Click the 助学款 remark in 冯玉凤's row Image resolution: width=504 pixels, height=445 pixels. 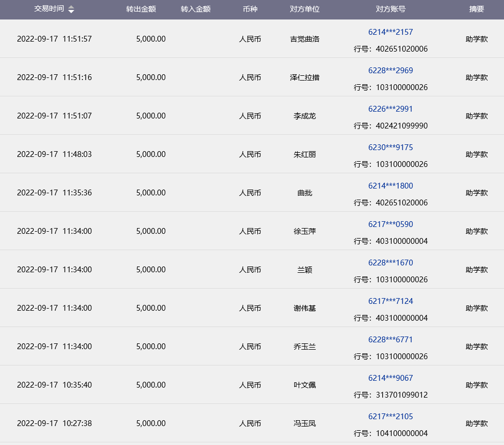(477, 423)
